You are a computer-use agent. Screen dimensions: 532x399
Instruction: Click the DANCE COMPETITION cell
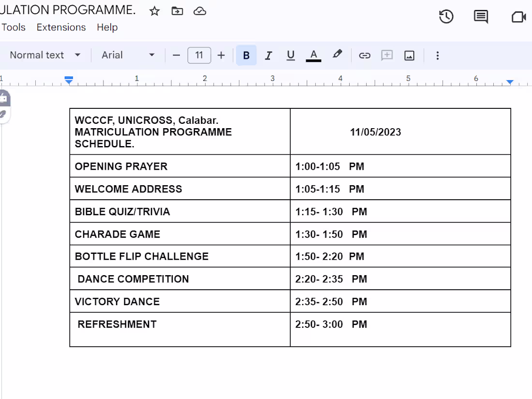[180, 279]
